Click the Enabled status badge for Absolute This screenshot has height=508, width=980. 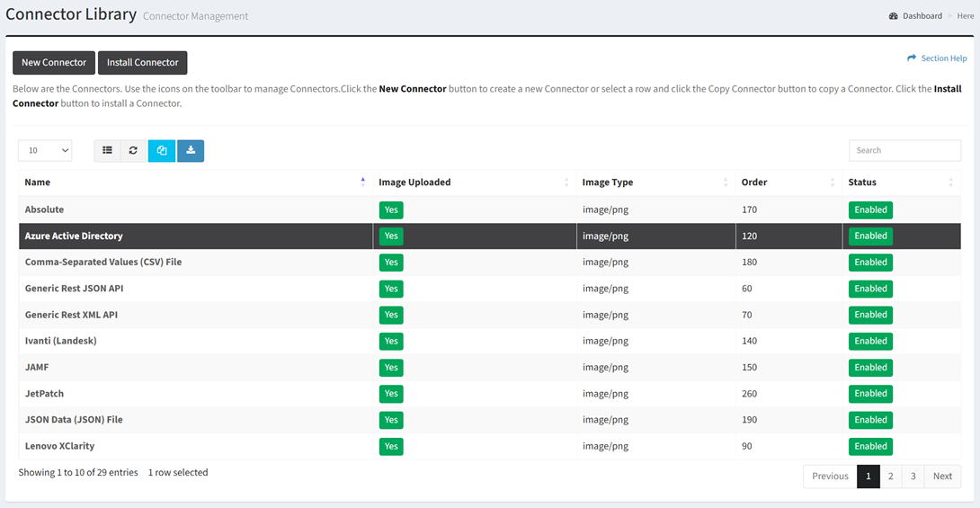pos(870,210)
